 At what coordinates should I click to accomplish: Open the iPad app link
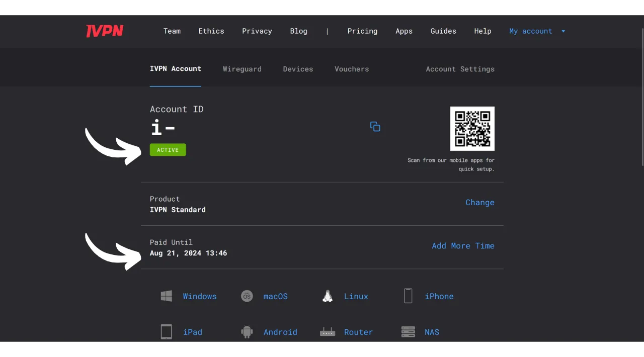tap(193, 332)
